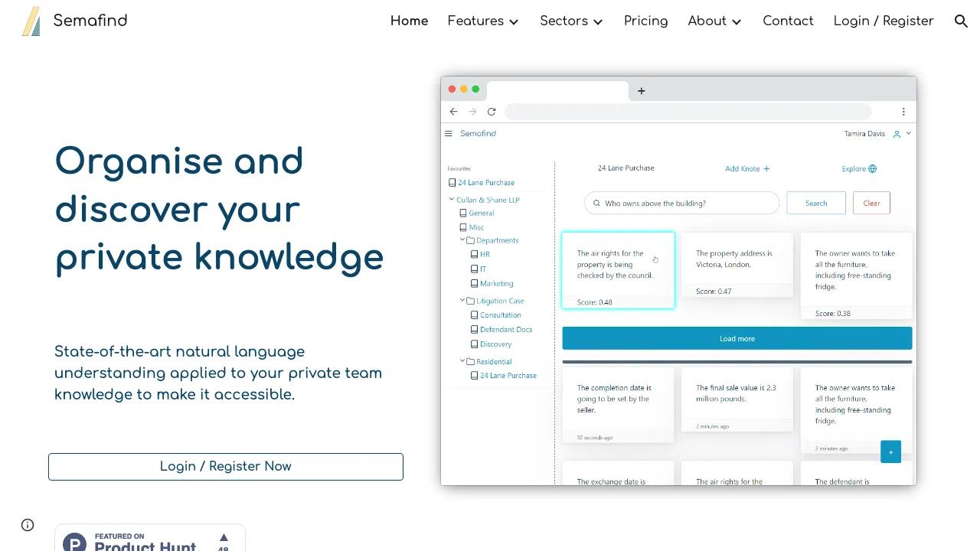Select the Marketing tree item
The height and width of the screenshot is (551, 980).
(497, 284)
